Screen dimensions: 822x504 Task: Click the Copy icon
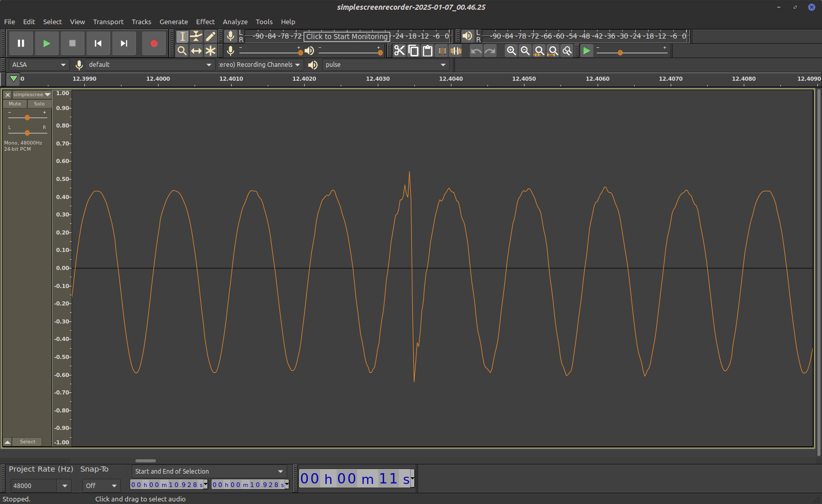pyautogui.click(x=413, y=50)
